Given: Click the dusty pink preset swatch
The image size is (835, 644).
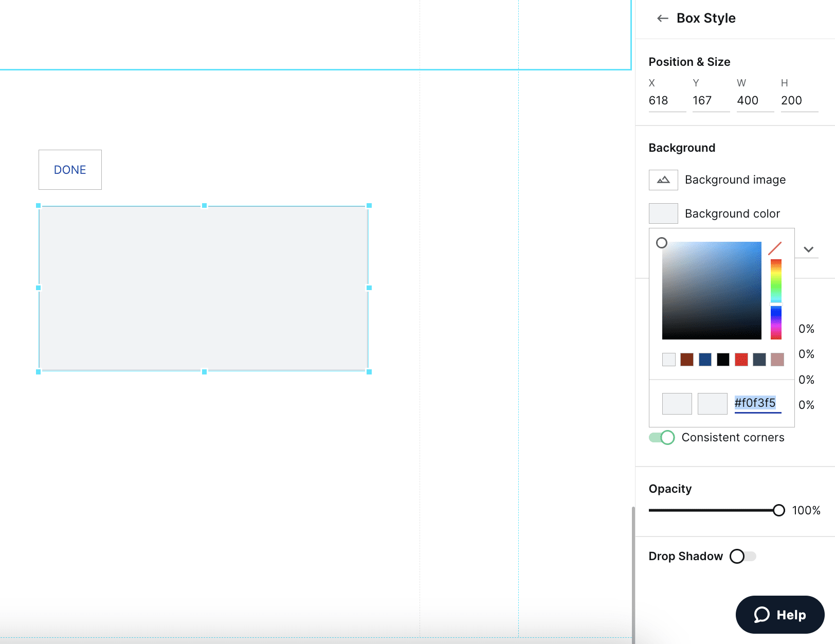Looking at the screenshot, I should pos(777,360).
